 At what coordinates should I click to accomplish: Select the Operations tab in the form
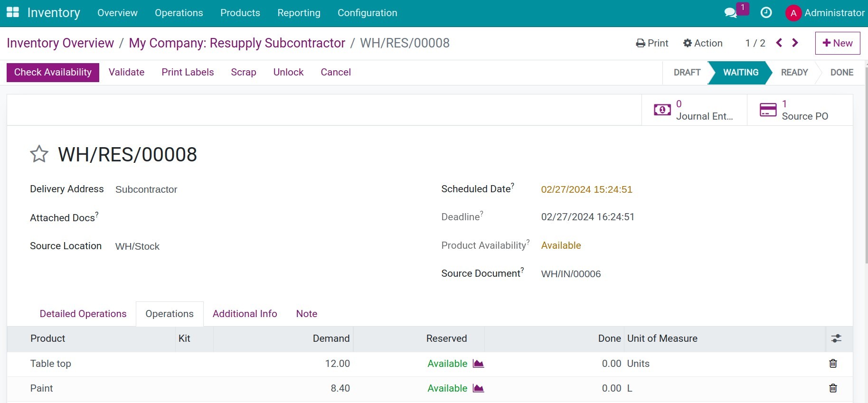pyautogui.click(x=170, y=314)
